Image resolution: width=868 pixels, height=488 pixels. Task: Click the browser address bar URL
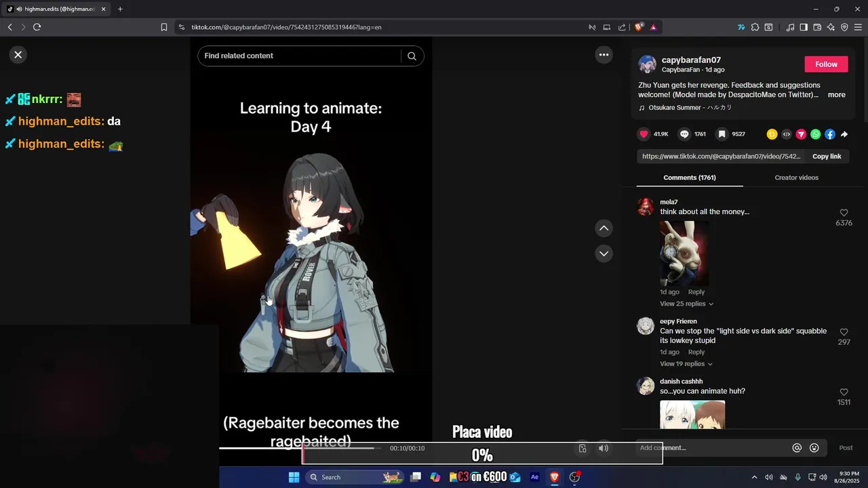pos(286,27)
